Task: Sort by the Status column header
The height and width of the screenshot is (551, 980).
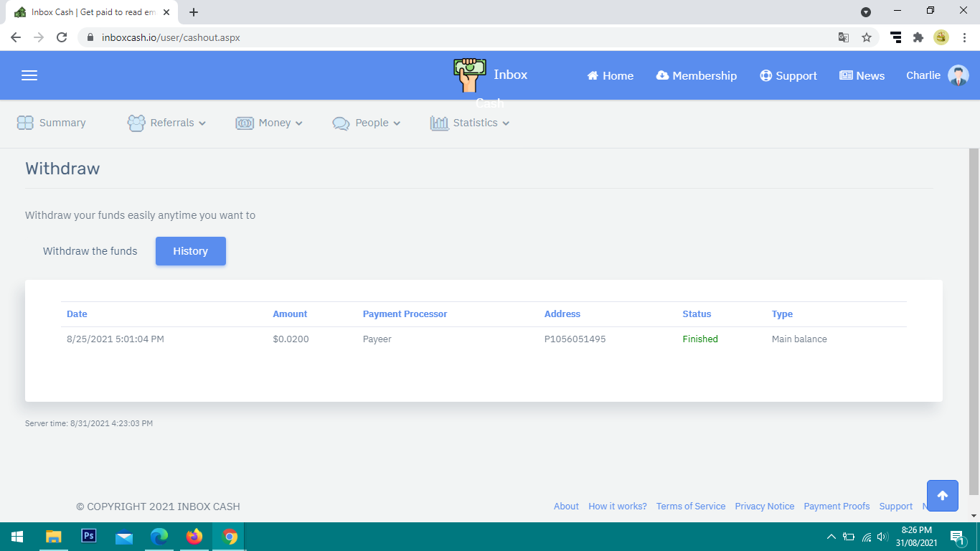Action: tap(697, 314)
